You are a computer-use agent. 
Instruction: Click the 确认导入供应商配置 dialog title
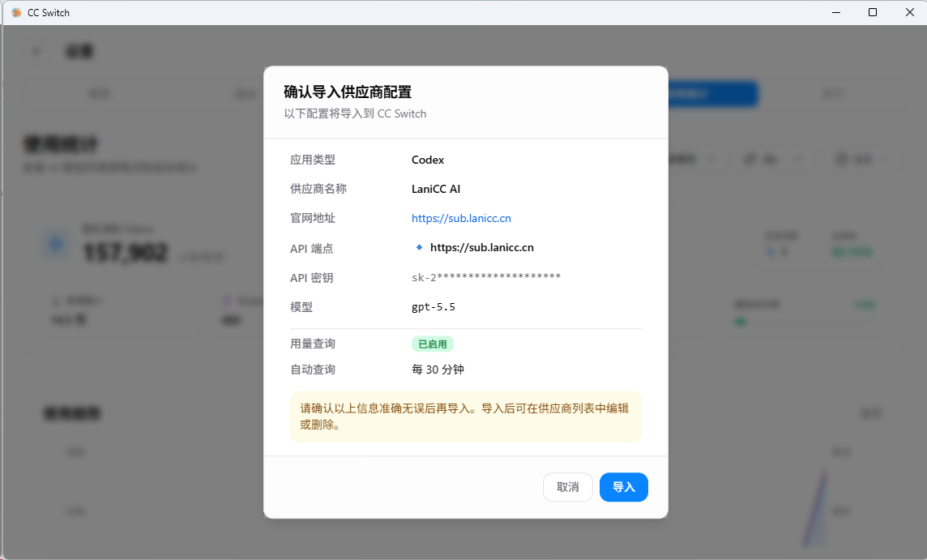pos(348,92)
